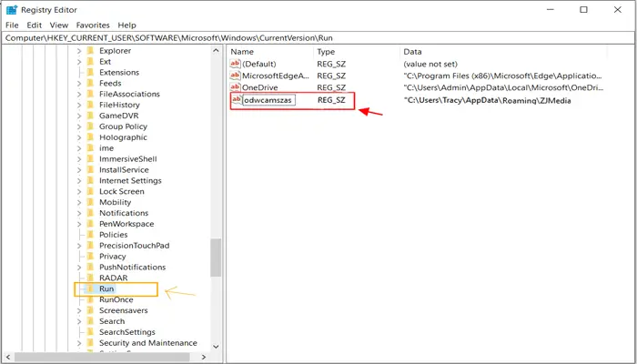The height and width of the screenshot is (364, 637).
Task: Click the MicrosoftEdgeA... value icon
Action: click(236, 76)
